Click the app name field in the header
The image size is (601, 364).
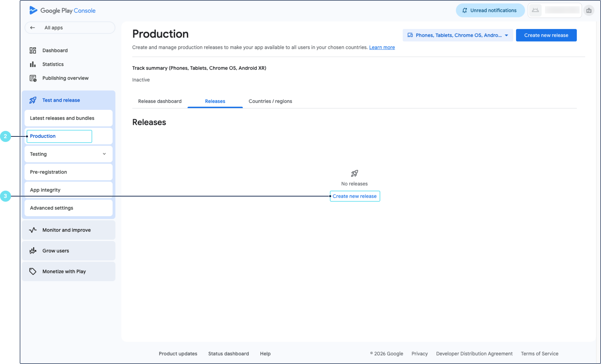[562, 10]
